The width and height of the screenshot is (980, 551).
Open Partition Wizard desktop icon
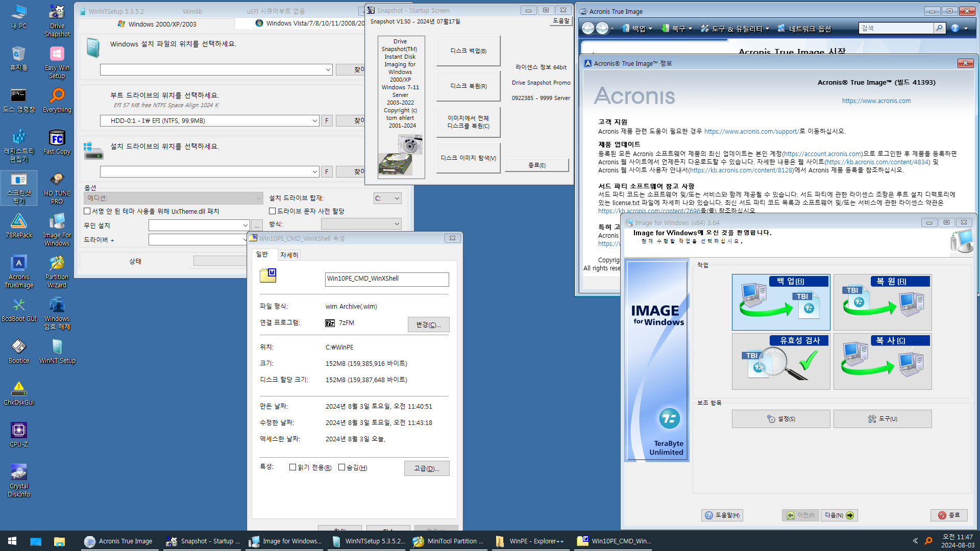(x=57, y=271)
